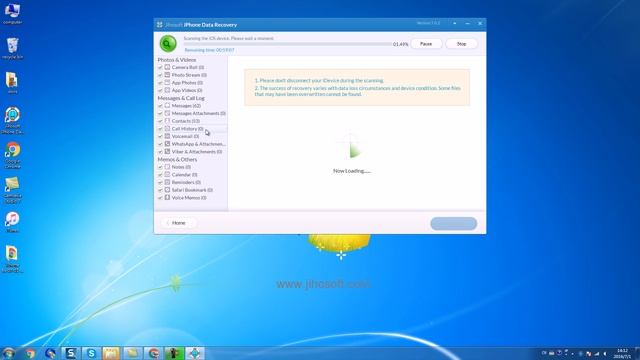Open Skype from the taskbar
Image resolution: width=640 pixels, height=360 pixels.
pos(91,353)
